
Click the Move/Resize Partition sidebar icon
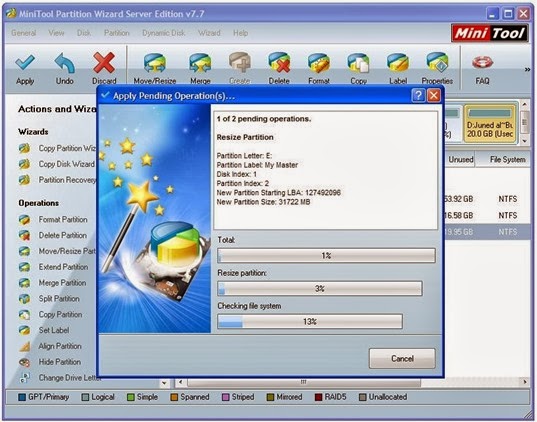(x=24, y=251)
